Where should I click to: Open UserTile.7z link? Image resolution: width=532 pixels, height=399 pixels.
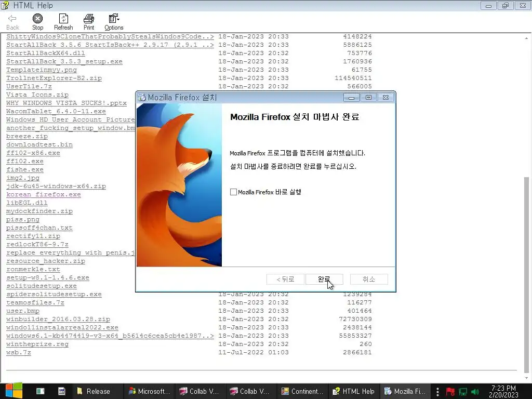click(x=29, y=87)
